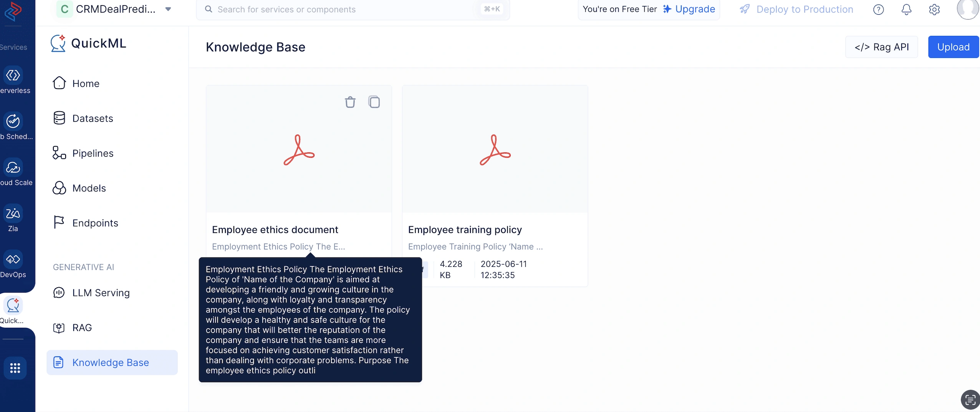Click 'Employment Ethics Policy The E...' description text
980x412 pixels.
click(x=278, y=246)
